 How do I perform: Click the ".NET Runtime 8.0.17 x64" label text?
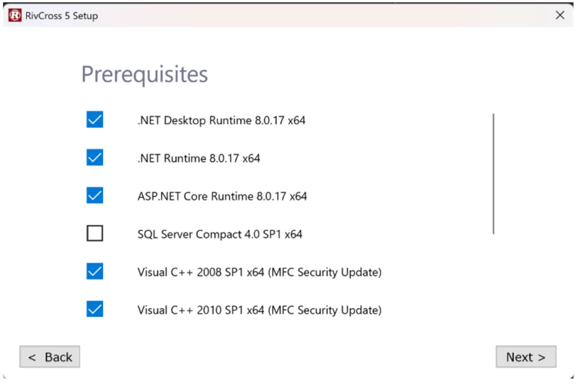tap(199, 158)
